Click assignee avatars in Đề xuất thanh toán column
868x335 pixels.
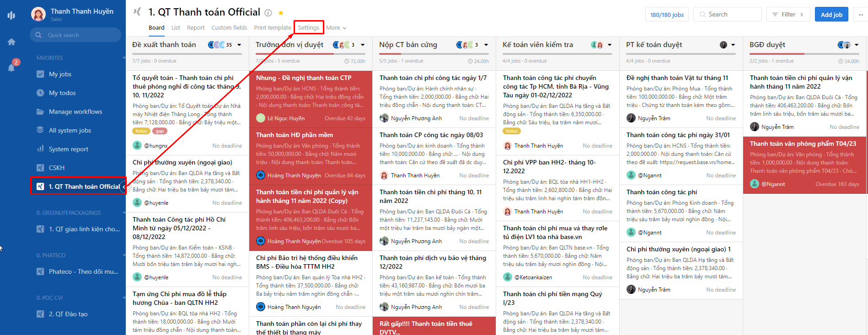pyautogui.click(x=220, y=45)
